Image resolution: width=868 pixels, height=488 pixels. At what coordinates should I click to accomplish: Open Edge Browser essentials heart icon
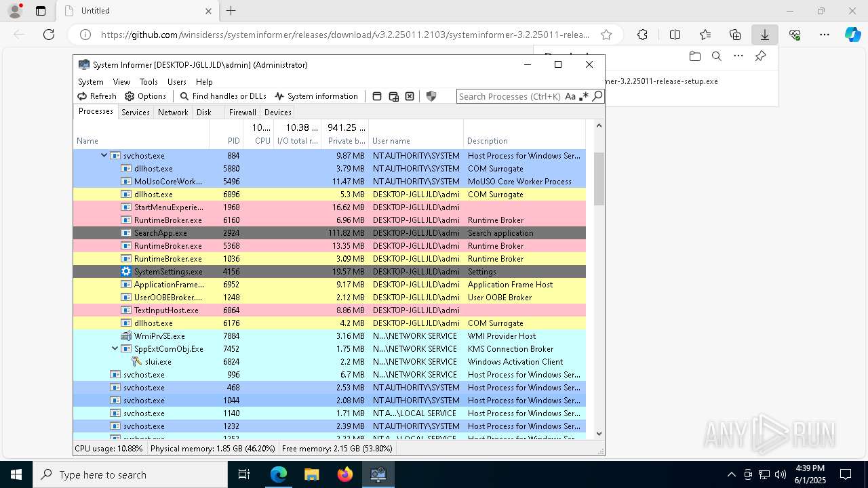point(795,35)
